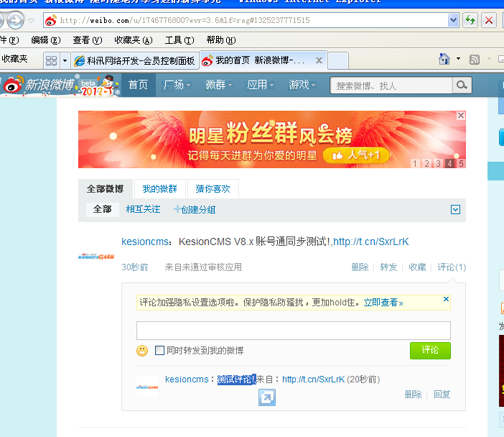Click the blue share arrow icon

[267, 397]
